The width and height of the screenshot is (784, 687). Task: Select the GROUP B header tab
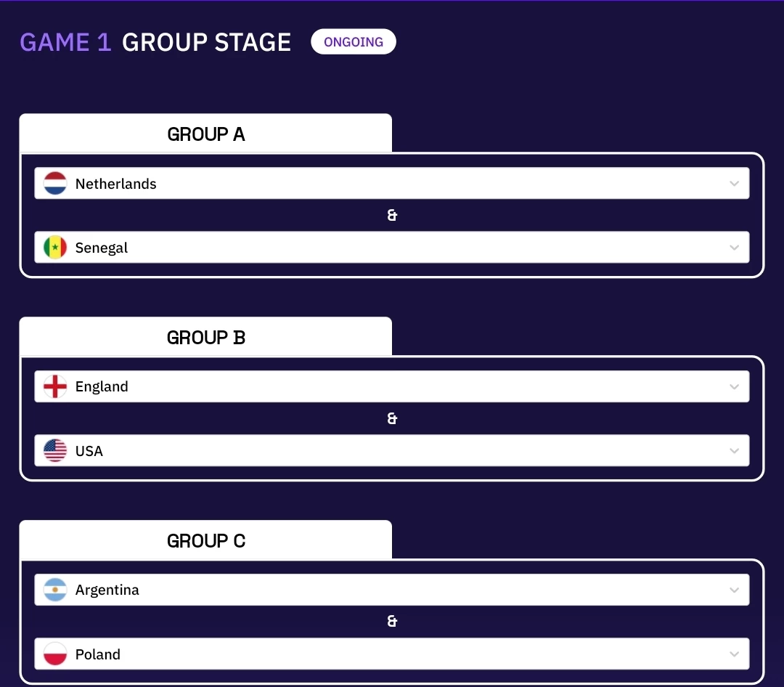pyautogui.click(x=205, y=337)
